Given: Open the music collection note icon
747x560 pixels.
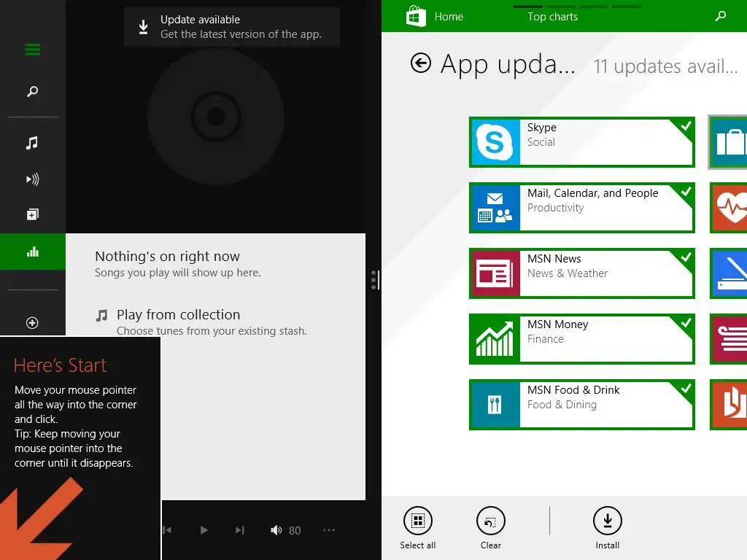Looking at the screenshot, I should tap(32, 142).
